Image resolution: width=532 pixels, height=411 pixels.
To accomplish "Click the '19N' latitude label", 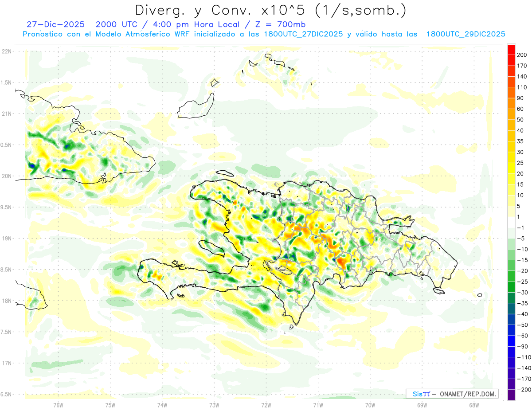I will (7, 239).
